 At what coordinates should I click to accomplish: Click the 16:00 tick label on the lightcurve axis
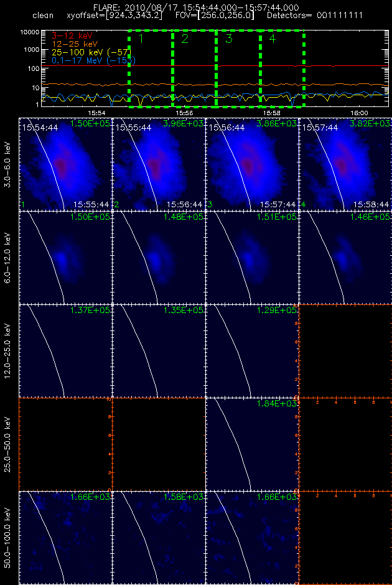tap(359, 113)
